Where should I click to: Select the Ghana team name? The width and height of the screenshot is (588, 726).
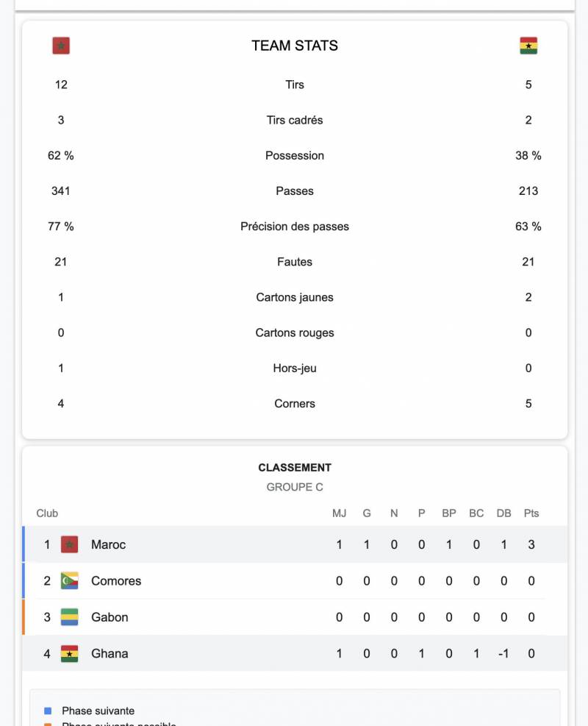pyautogui.click(x=110, y=653)
